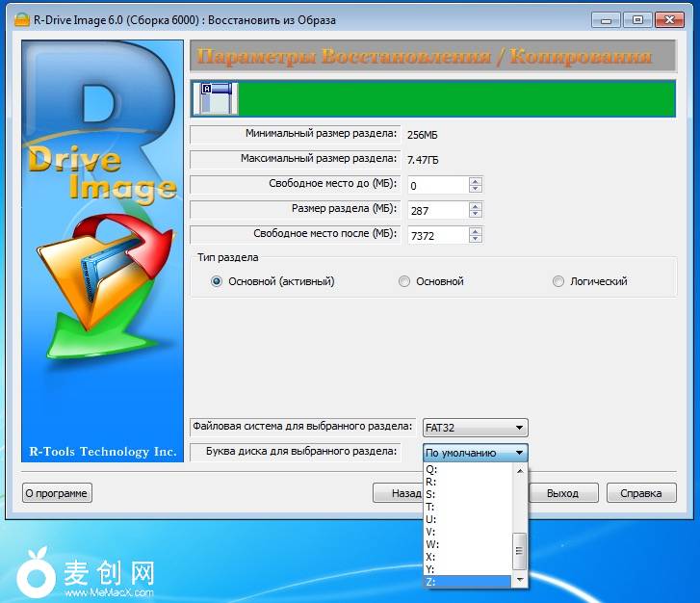Click the Размер раздела input field

tap(438, 210)
